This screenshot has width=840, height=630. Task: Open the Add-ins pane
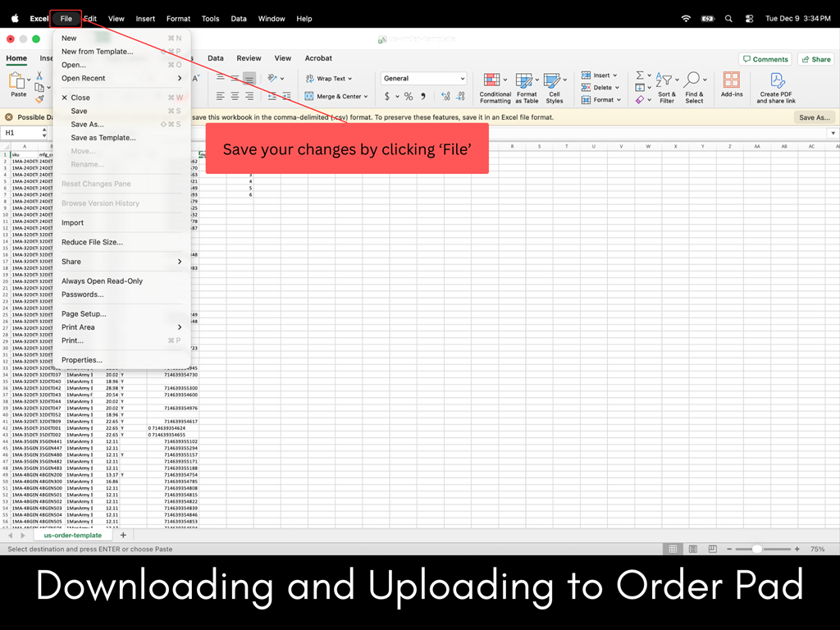pyautogui.click(x=732, y=80)
